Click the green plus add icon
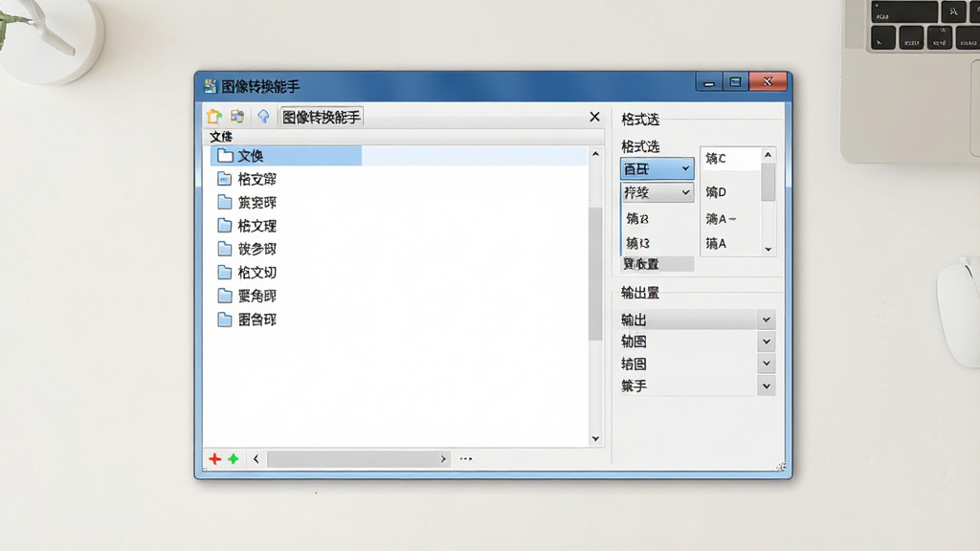This screenshot has height=551, width=980. [x=234, y=459]
